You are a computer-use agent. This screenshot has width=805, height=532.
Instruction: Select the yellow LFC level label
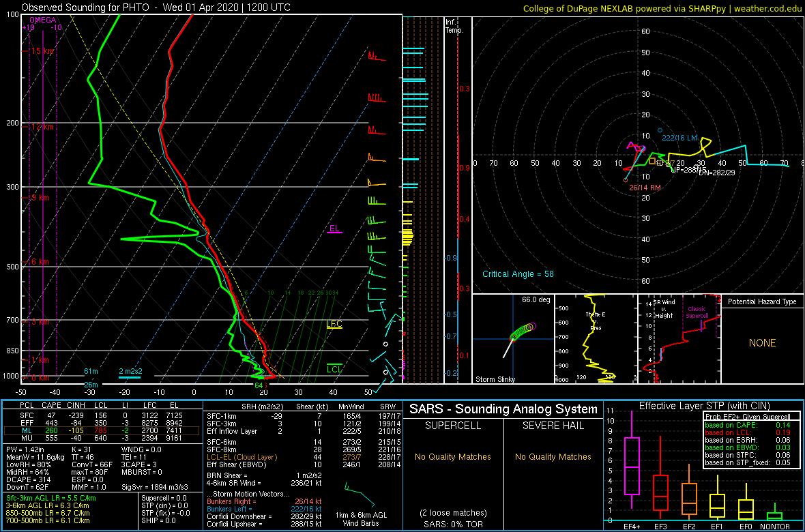click(334, 323)
